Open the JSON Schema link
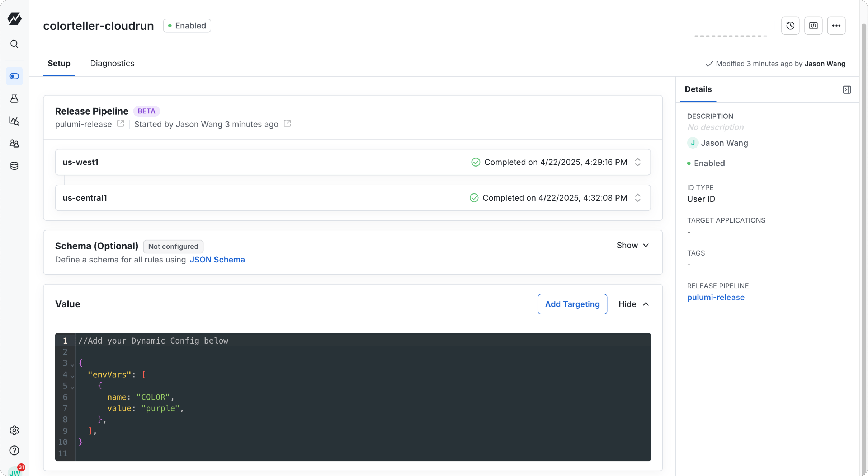The width and height of the screenshot is (868, 476). (x=217, y=260)
